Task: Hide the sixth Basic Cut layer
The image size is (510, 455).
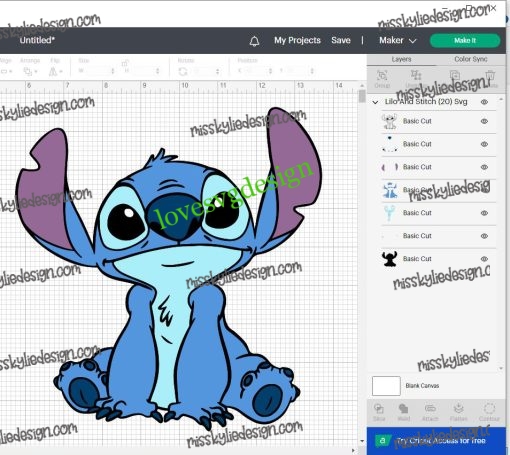Action: click(x=484, y=236)
